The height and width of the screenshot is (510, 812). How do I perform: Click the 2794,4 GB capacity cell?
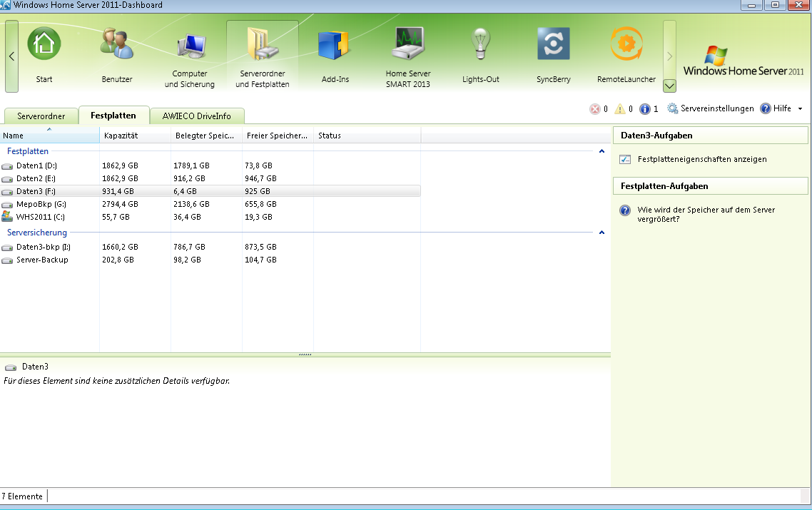(x=120, y=204)
